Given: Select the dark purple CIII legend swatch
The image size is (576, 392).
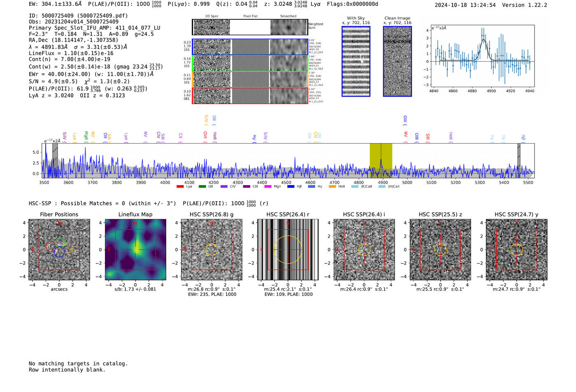Looking at the screenshot, I should 246,187.
